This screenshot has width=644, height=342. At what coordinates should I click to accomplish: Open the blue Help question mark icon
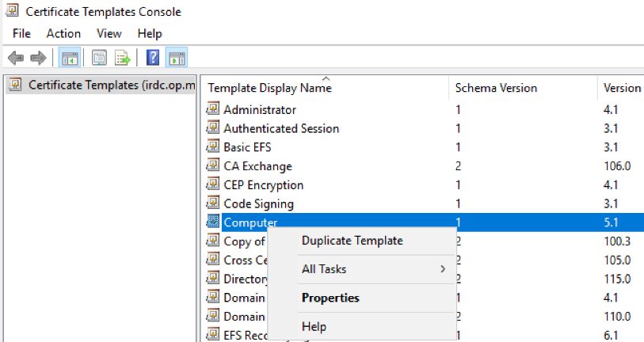tap(152, 58)
